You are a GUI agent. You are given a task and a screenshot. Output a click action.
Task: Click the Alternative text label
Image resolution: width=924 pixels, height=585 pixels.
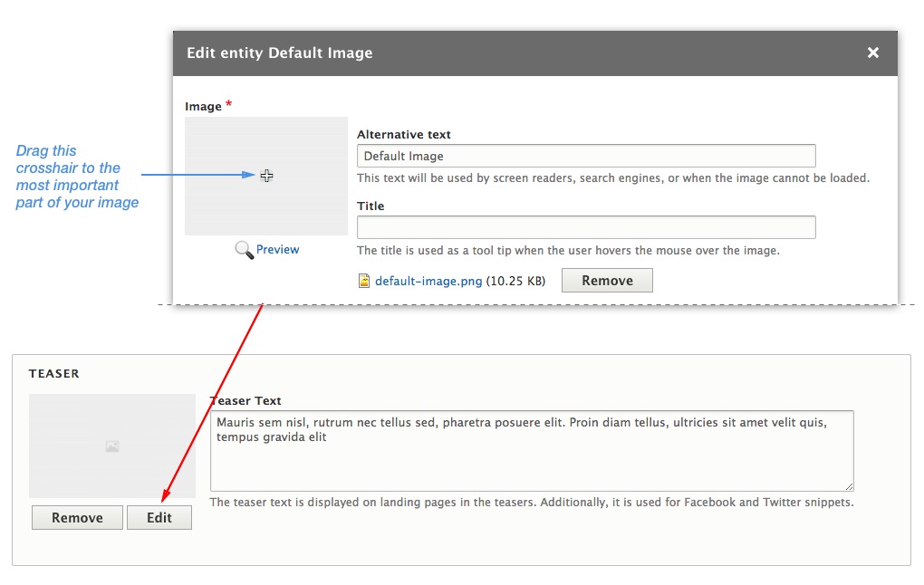[x=404, y=134]
